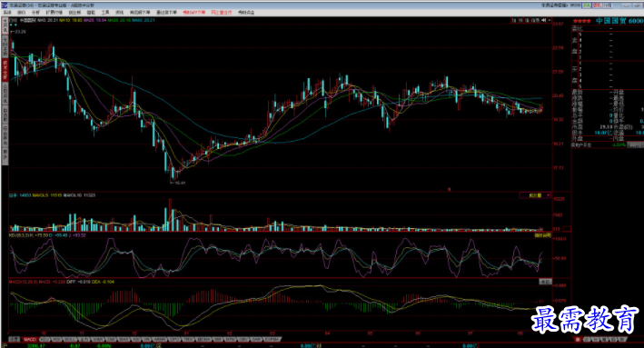Open the 成交量 dropdown in volume panel
This screenshot has height=348, width=644.
click(535, 195)
